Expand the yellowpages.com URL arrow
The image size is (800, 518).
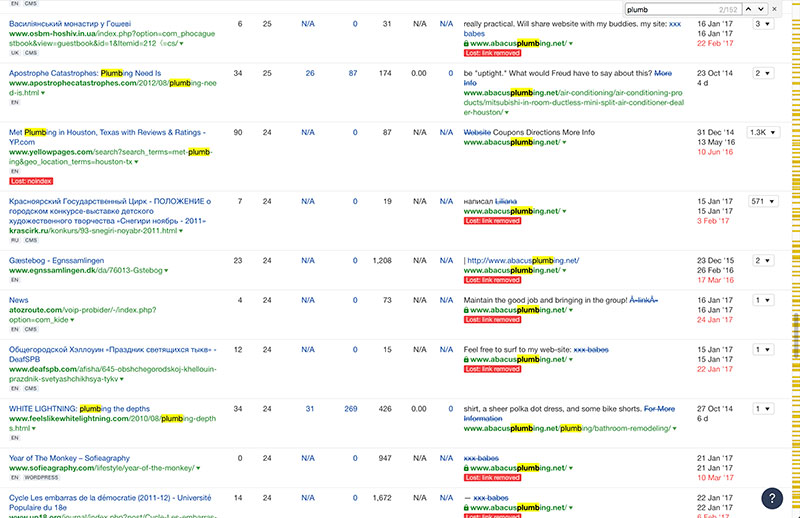136,162
